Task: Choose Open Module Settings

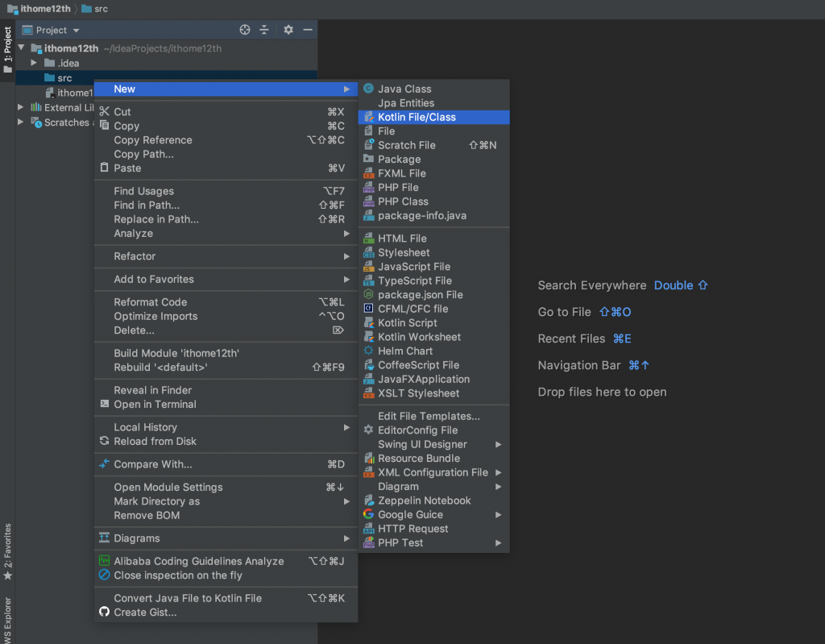Action: pos(226,487)
